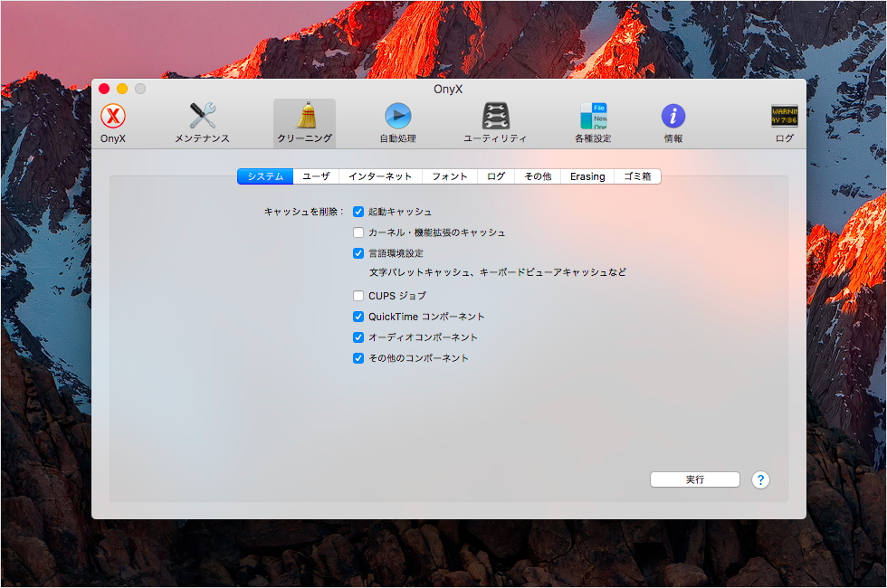Toggle その他のコンポーネント checkbox
887x588 pixels.
pyautogui.click(x=358, y=358)
